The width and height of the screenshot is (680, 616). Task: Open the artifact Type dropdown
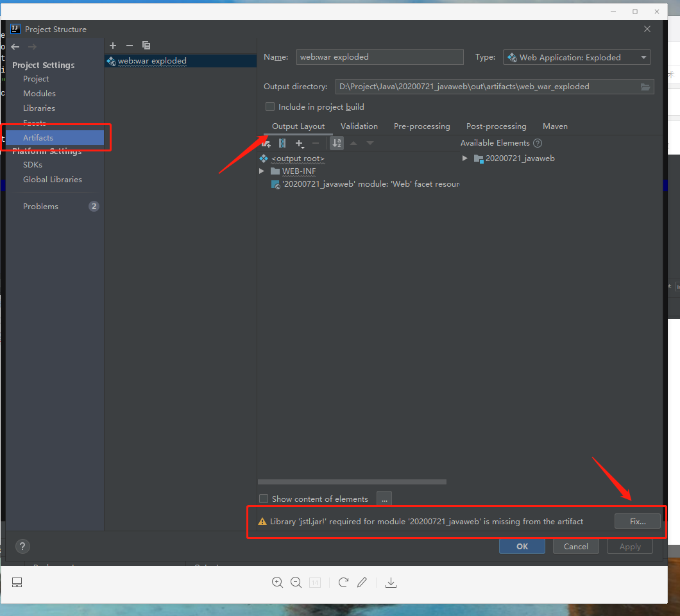pyautogui.click(x=577, y=57)
